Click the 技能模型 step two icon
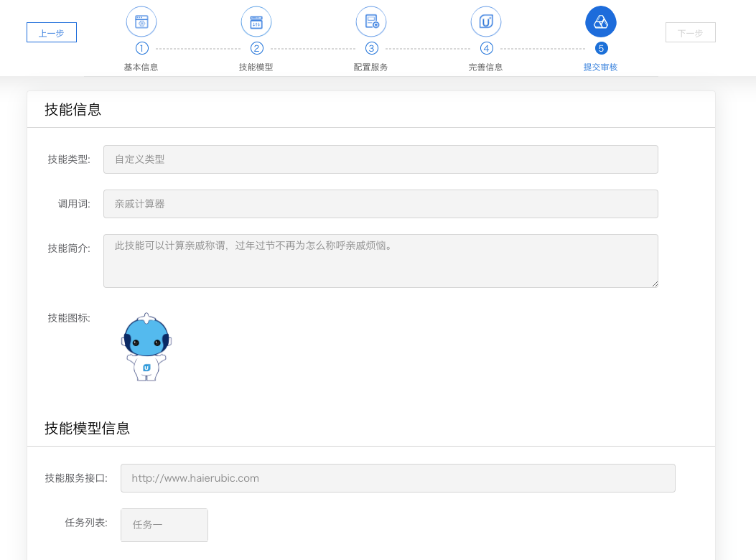Viewport: 756px width, 560px height. (x=256, y=22)
